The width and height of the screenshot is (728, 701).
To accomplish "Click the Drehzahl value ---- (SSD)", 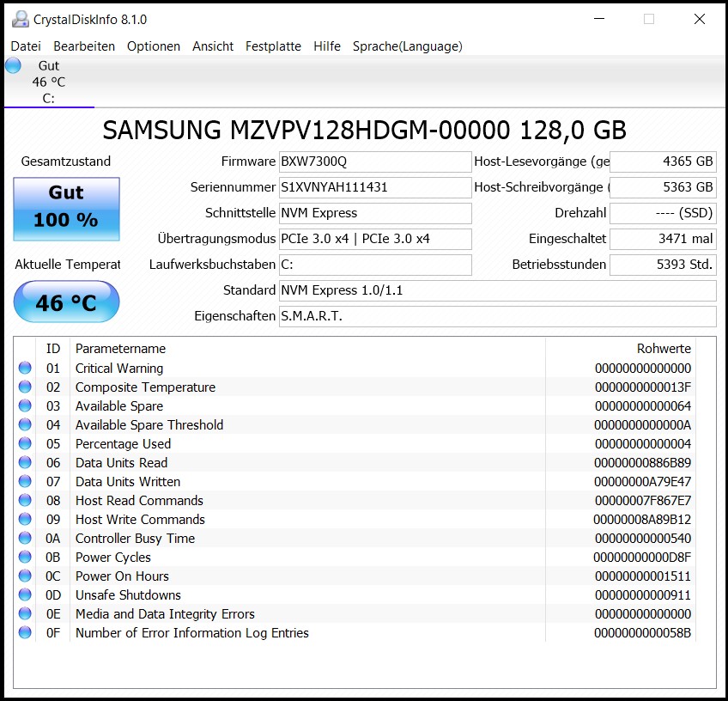I will point(663,213).
